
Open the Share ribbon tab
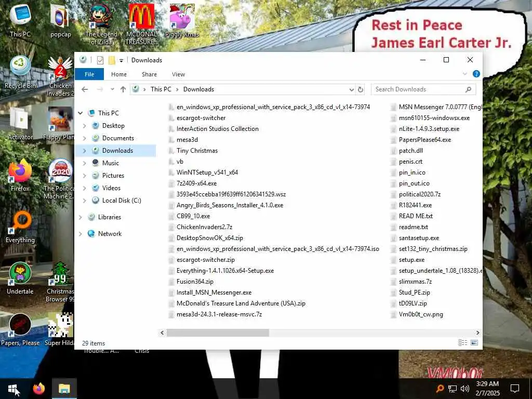149,74
